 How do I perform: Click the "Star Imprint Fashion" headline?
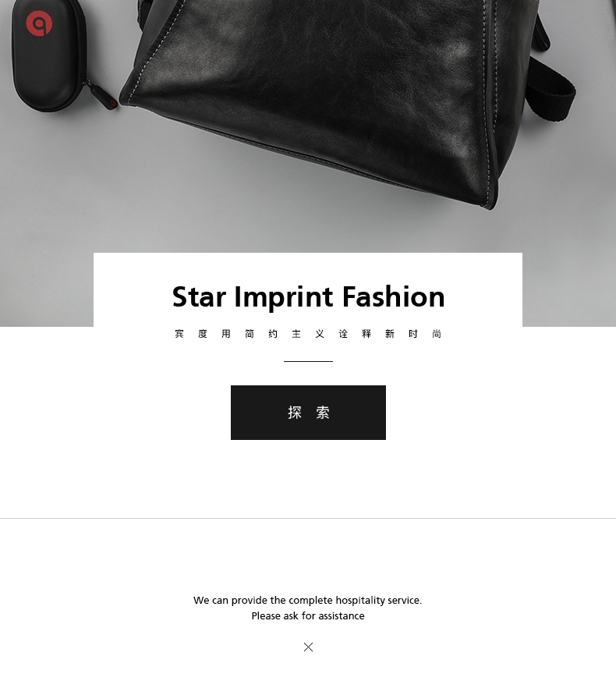309,297
